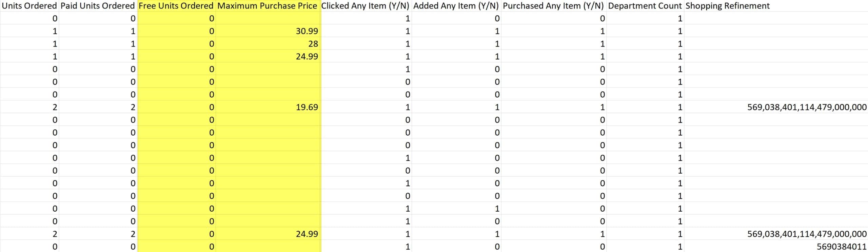The width and height of the screenshot is (868, 252).
Task: Click the Purchased Any Item (Y/N) header
Action: pos(553,6)
